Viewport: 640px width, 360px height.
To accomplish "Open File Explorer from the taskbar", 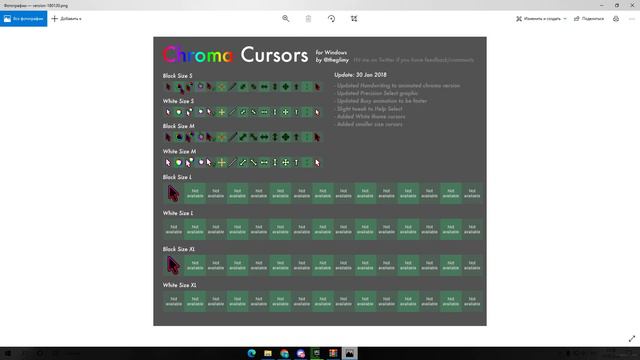I will pyautogui.click(x=268, y=353).
